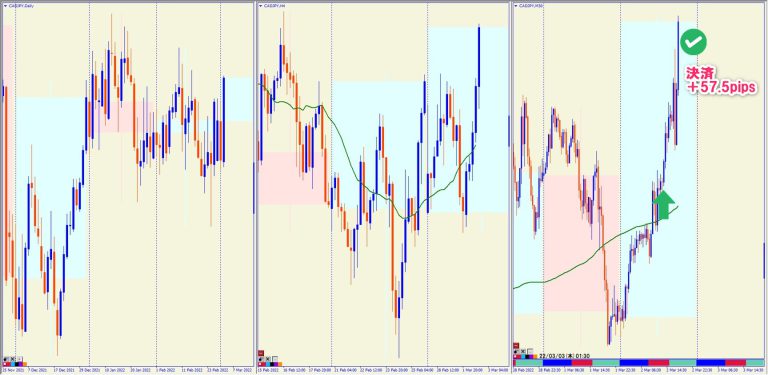
Task: Click the X delete icon in Daily chart
Action: click(13, 359)
